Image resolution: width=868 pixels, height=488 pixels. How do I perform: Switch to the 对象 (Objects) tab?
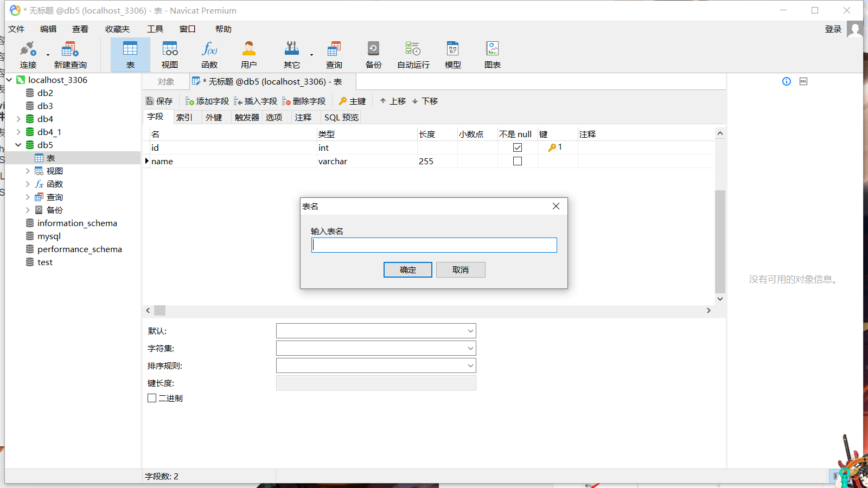point(166,82)
